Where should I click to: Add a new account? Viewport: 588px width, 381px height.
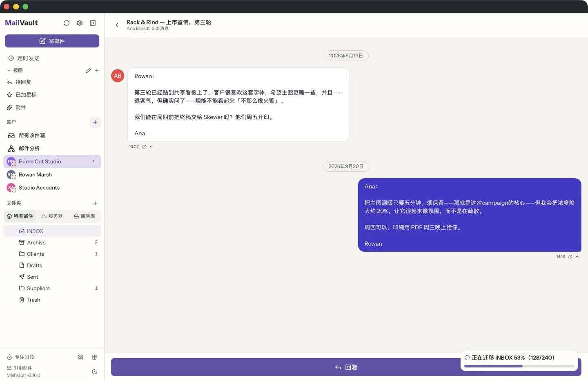(95, 122)
